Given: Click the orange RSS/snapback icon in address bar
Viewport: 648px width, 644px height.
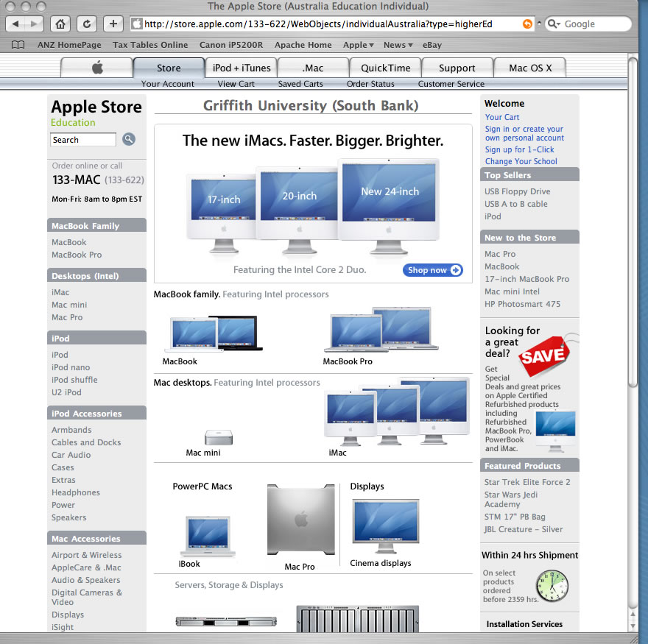Looking at the screenshot, I should tap(527, 24).
